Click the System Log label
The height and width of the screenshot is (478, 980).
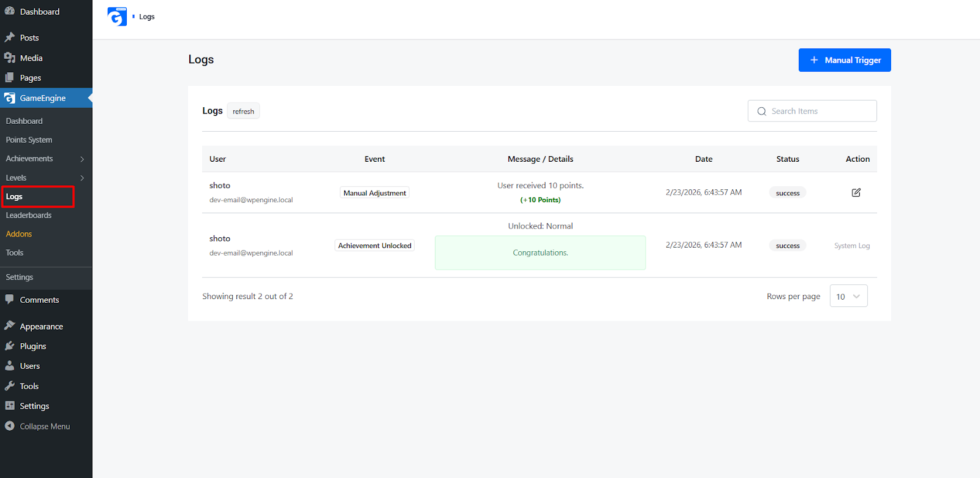coord(852,246)
